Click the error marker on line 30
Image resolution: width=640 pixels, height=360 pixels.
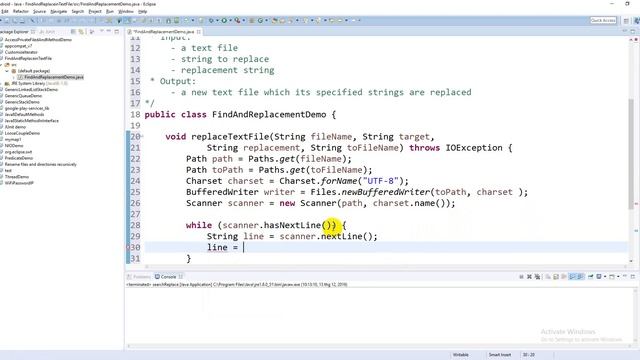coord(128,247)
